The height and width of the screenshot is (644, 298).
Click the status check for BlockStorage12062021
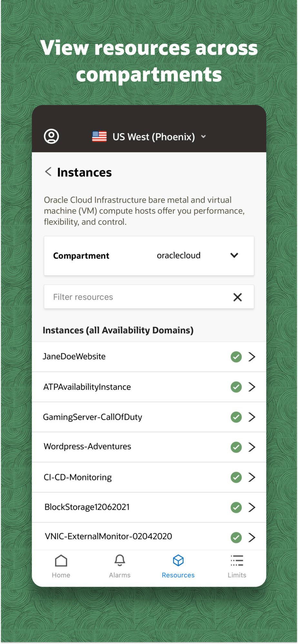tap(236, 507)
